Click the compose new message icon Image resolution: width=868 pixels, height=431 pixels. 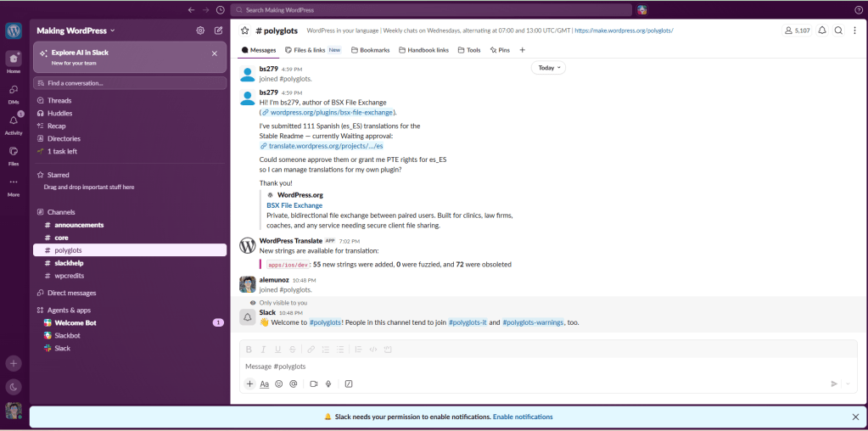219,31
